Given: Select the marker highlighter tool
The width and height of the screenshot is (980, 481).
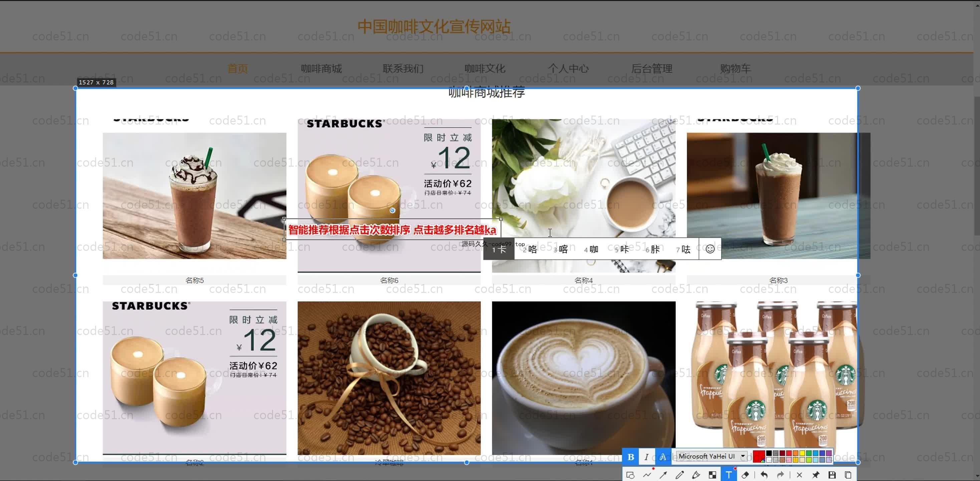Looking at the screenshot, I should [696, 475].
